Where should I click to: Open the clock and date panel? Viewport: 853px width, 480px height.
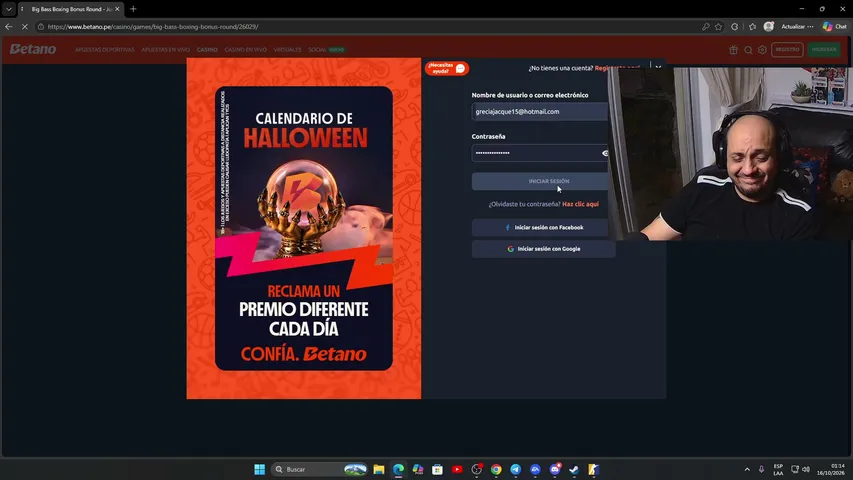831,469
